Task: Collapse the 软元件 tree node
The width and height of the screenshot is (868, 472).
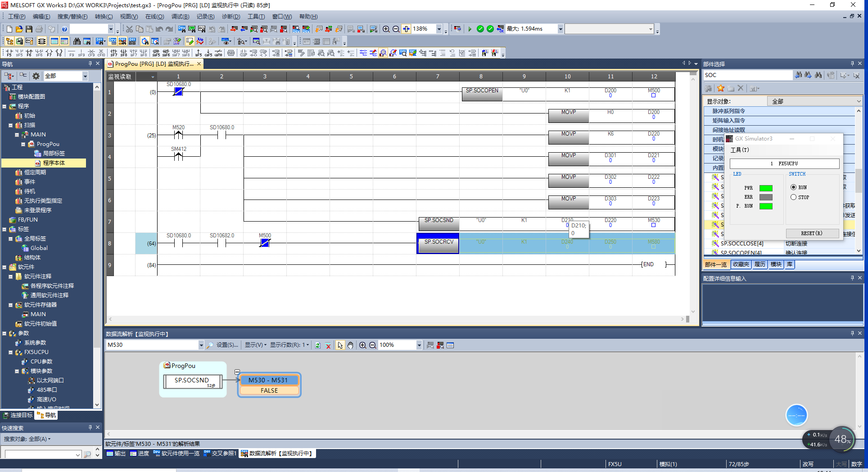Action: point(5,267)
